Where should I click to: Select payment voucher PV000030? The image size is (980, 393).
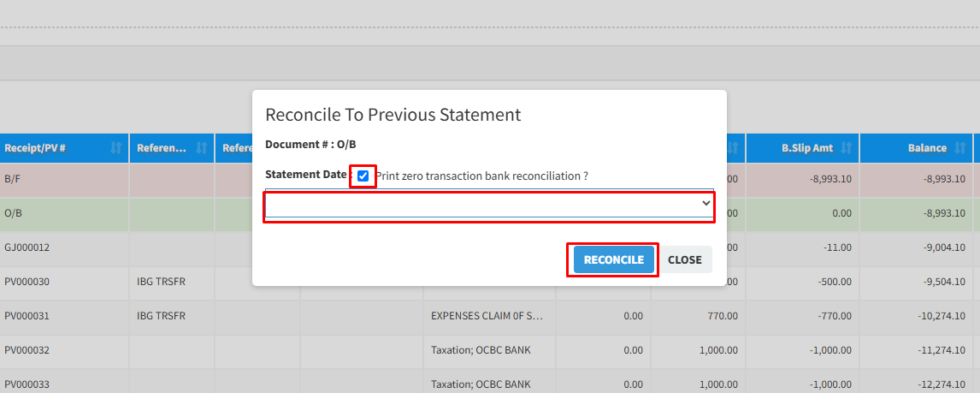click(x=27, y=282)
